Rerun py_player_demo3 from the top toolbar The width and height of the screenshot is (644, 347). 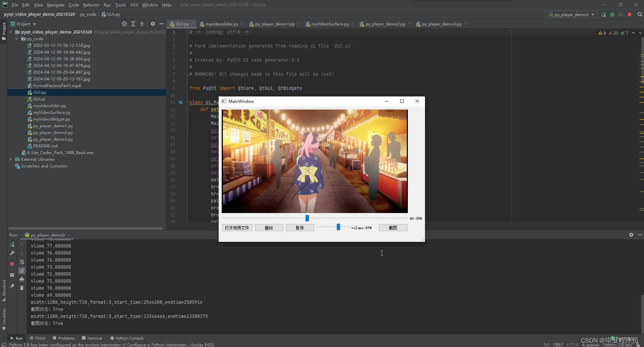point(603,14)
